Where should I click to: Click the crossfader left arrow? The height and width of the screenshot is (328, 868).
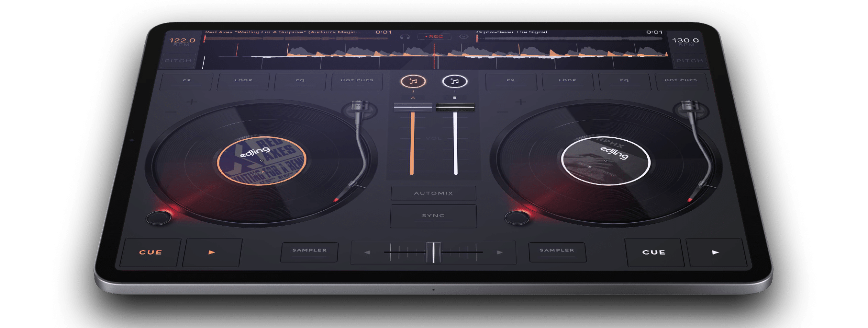[x=367, y=252]
